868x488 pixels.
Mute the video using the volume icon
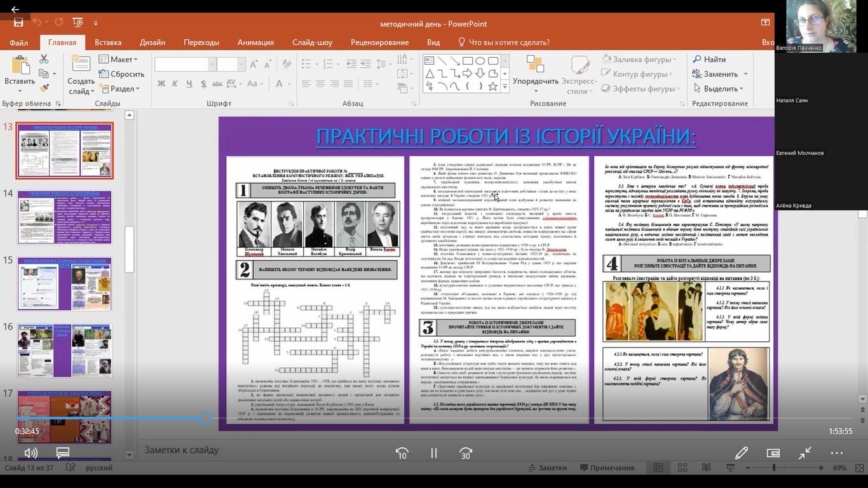(x=31, y=453)
